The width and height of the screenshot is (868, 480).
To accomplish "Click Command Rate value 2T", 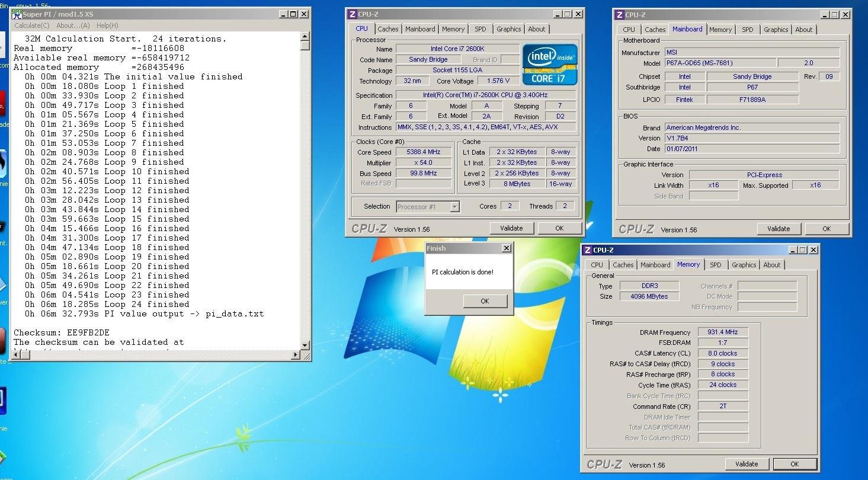I will click(x=723, y=407).
